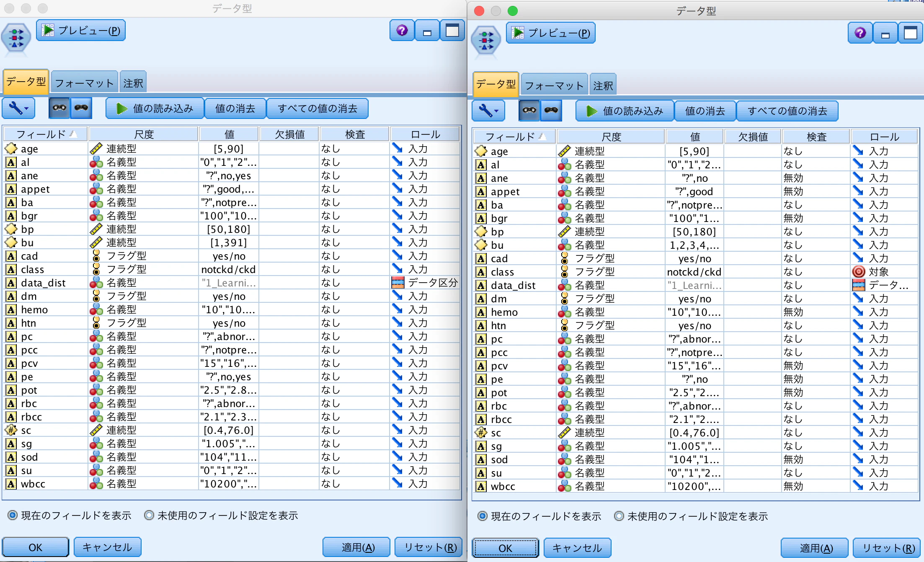The width and height of the screenshot is (924, 562).
Task: Open wrench tools dropdown in right window
Action: [x=488, y=111]
